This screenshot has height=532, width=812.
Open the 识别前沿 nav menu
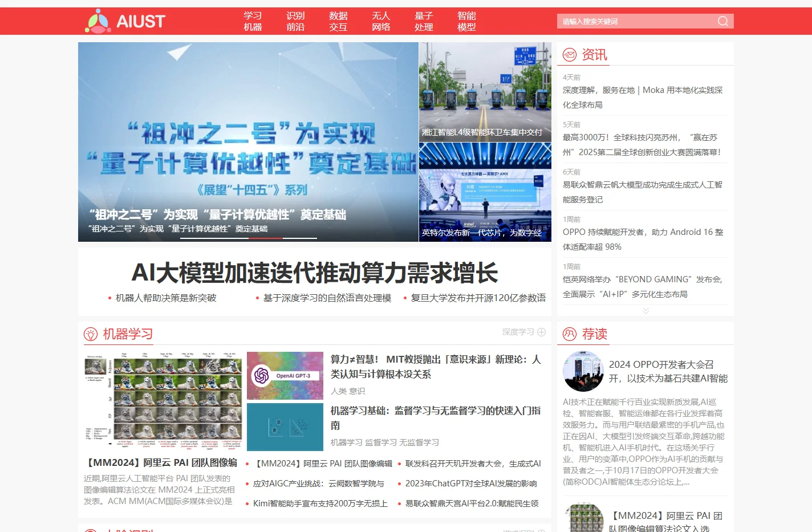pyautogui.click(x=295, y=21)
